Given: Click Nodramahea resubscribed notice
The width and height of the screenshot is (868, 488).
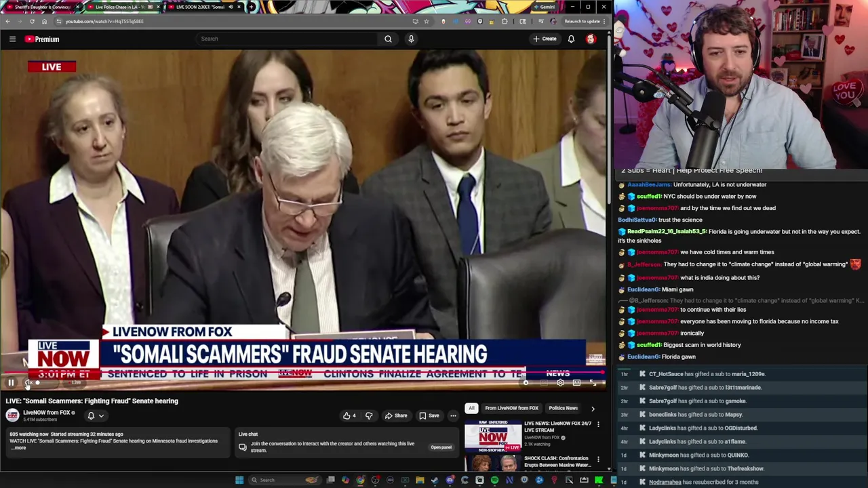Looking at the screenshot, I should (x=703, y=482).
